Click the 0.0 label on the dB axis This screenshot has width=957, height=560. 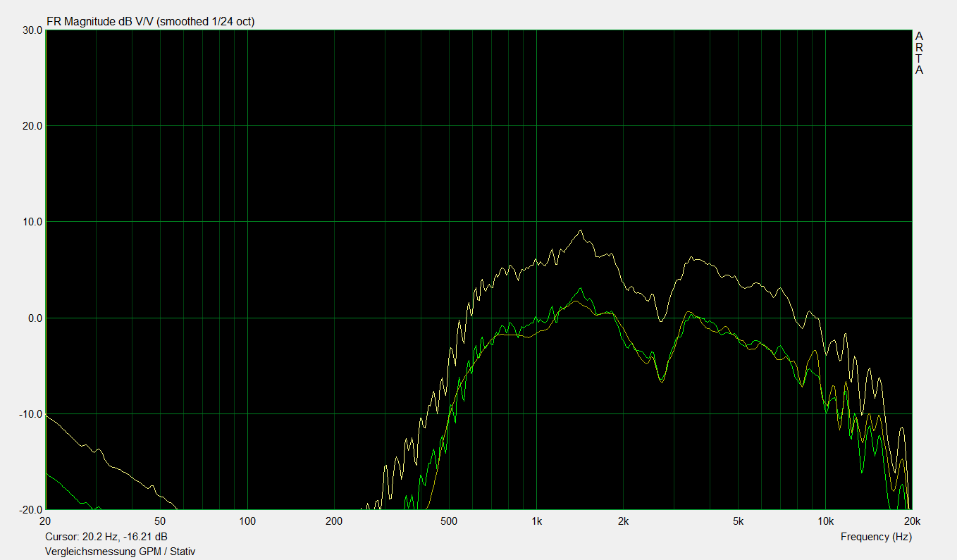tap(32, 318)
